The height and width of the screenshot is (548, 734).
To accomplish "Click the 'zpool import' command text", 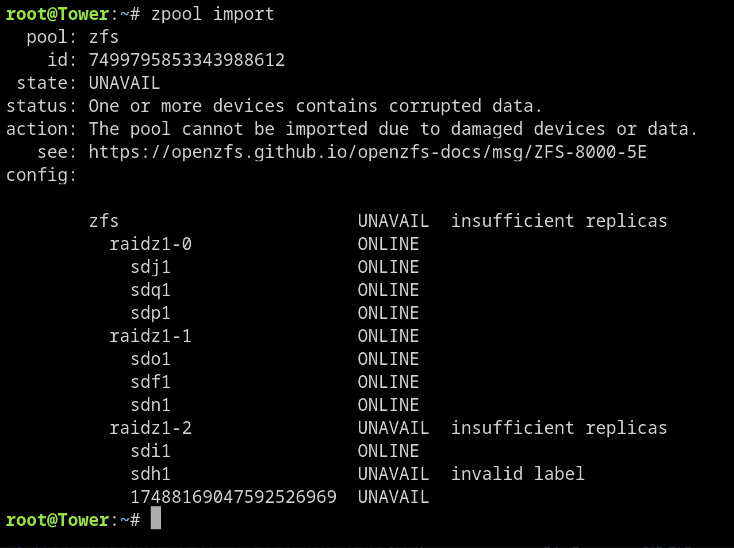I will tap(212, 14).
